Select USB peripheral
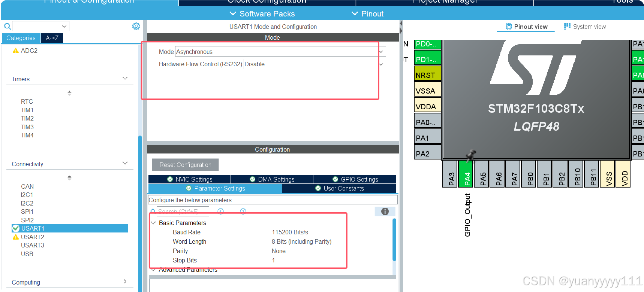This screenshot has width=644, height=292. (27, 254)
